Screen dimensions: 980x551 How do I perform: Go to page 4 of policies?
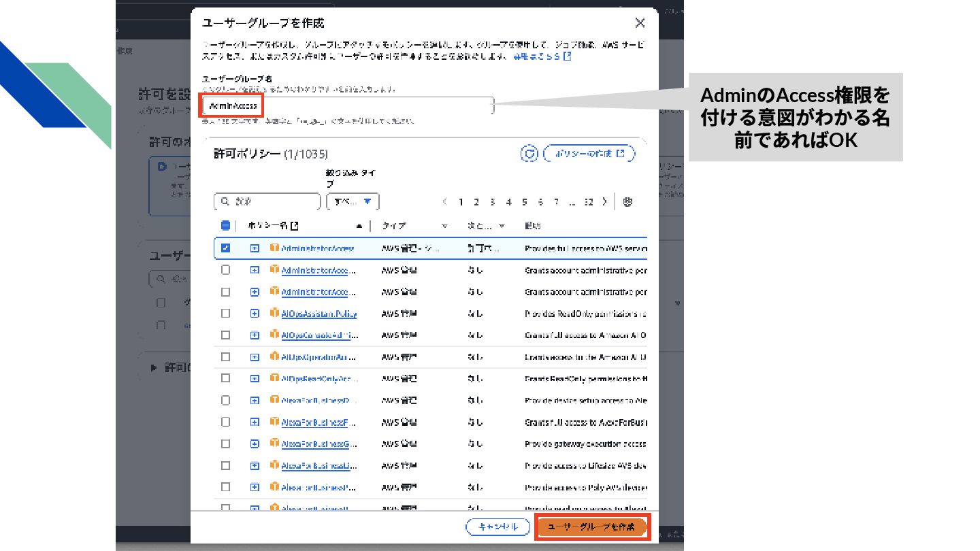pyautogui.click(x=509, y=202)
